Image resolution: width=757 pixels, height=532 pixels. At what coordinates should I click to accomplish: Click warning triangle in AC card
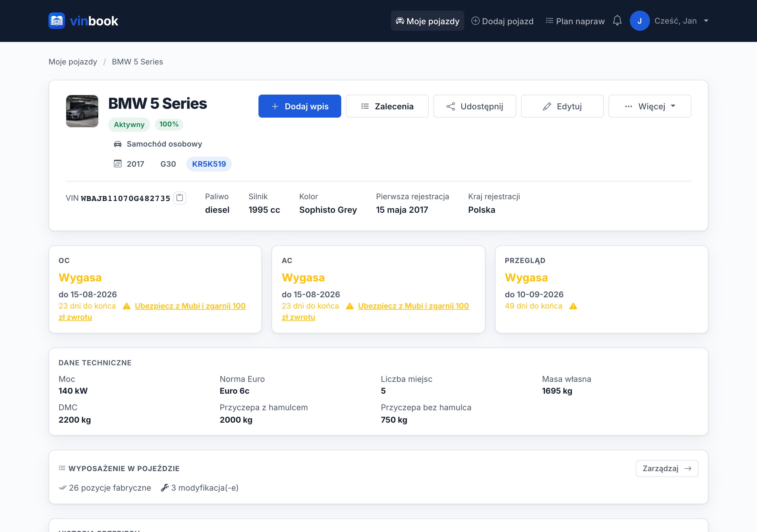click(350, 306)
